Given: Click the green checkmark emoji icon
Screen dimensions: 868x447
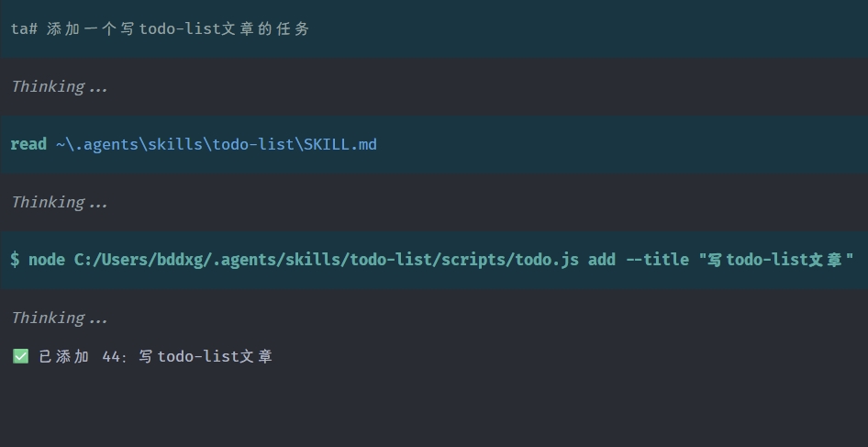Looking at the screenshot, I should 20,356.
